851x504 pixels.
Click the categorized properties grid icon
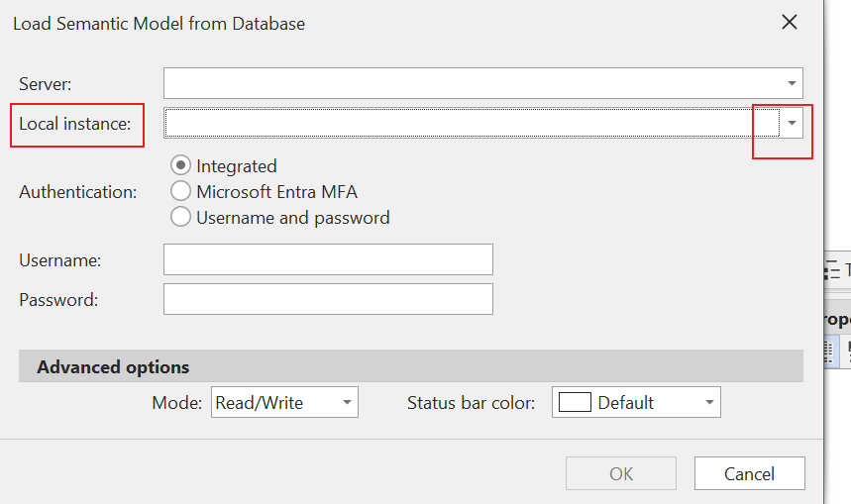click(x=832, y=350)
